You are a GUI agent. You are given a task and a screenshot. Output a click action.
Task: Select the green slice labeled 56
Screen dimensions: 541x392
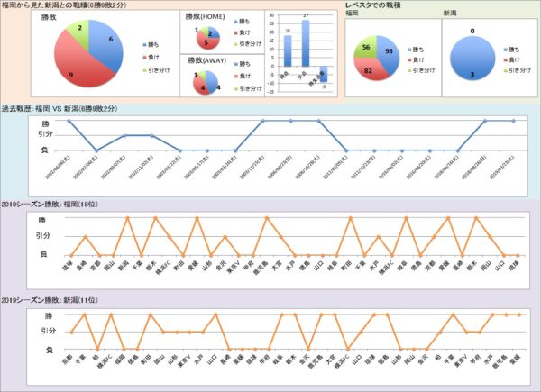[x=366, y=47]
